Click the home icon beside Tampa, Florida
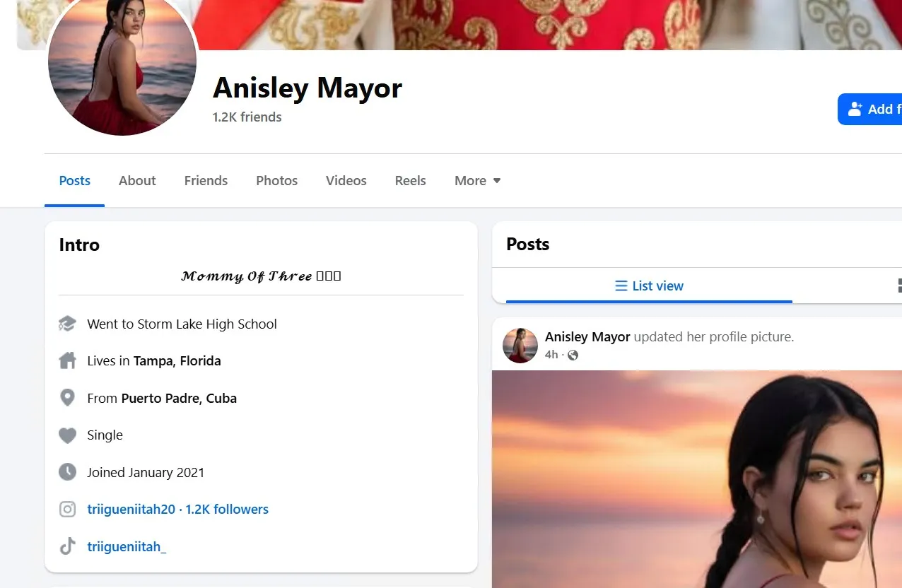The width and height of the screenshot is (902, 588). (x=67, y=360)
